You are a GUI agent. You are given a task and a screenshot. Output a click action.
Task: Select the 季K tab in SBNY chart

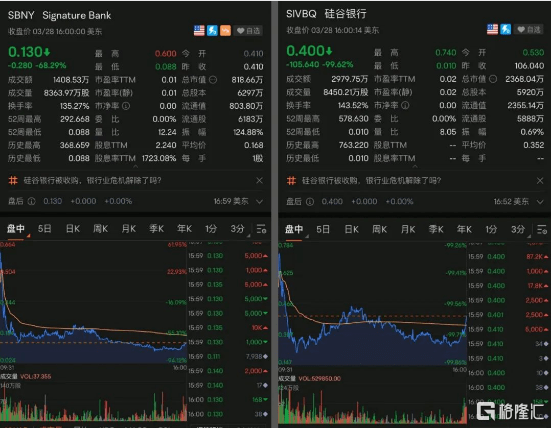[156, 229]
